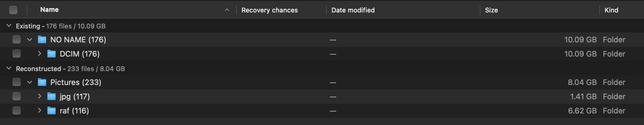
Task: Click the DCIM folder icon
Action: point(51,54)
